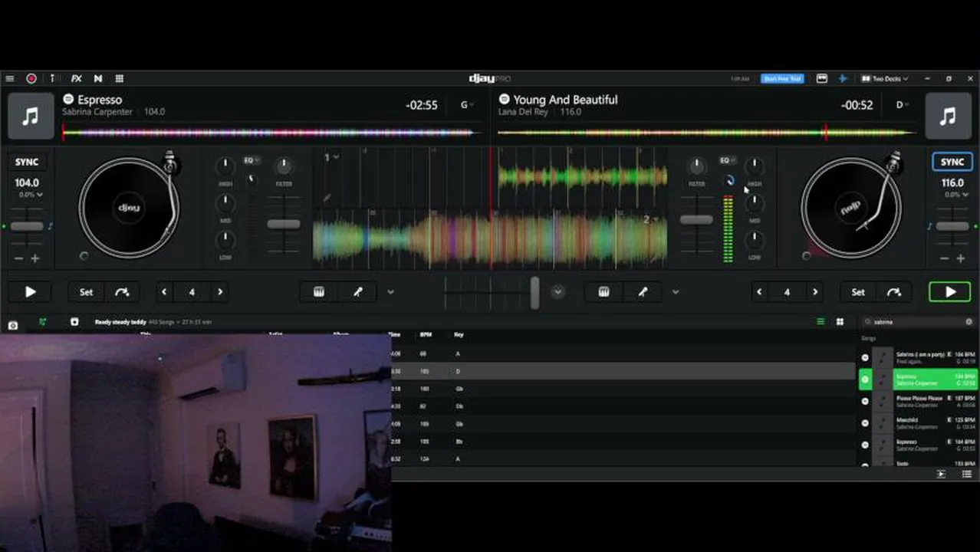Open the grid pads view icon
The image size is (980, 552).
[x=120, y=78]
